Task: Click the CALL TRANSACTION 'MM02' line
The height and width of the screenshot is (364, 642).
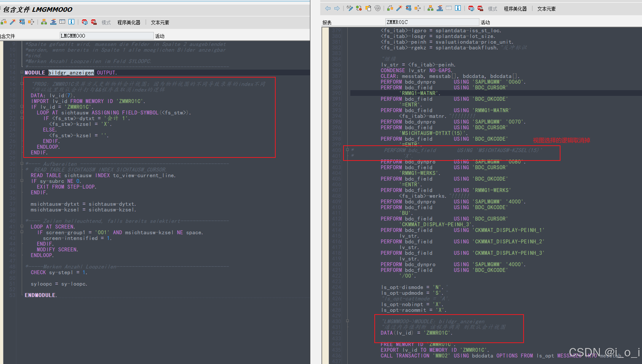Action: [503, 356]
